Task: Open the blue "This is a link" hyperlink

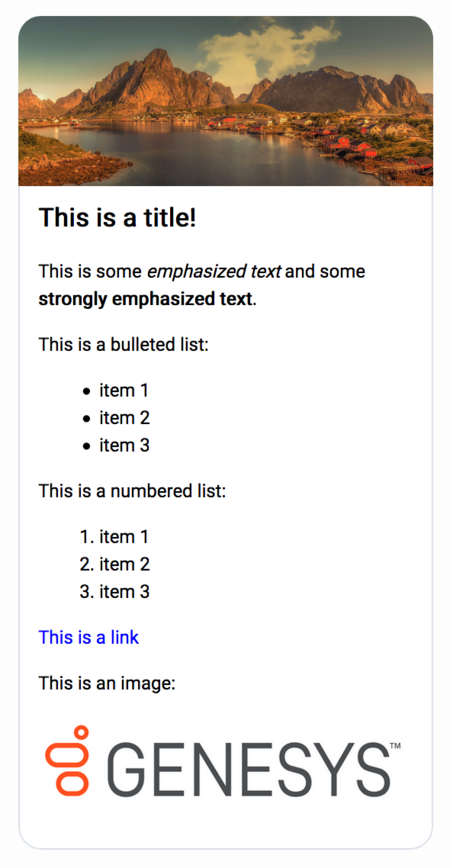Action: tap(89, 637)
